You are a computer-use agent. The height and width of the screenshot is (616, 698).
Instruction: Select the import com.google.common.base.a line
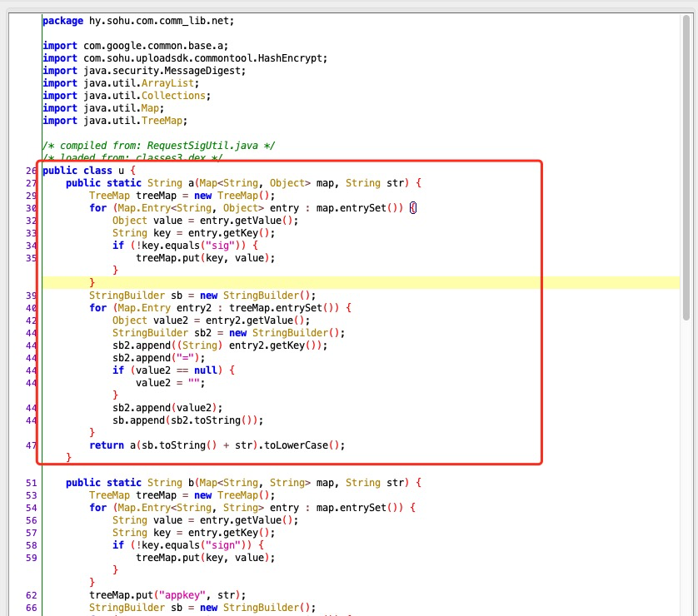click(x=135, y=46)
